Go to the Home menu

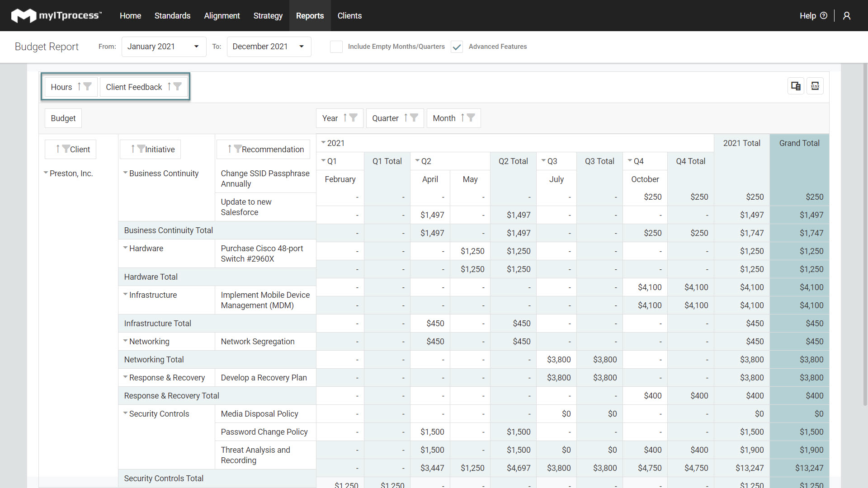130,16
